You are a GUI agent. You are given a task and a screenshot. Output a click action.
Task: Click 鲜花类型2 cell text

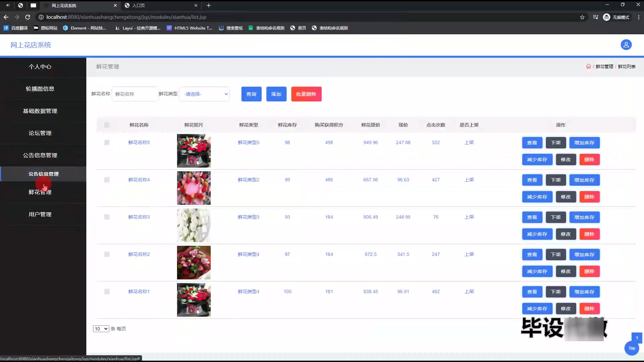click(x=249, y=180)
